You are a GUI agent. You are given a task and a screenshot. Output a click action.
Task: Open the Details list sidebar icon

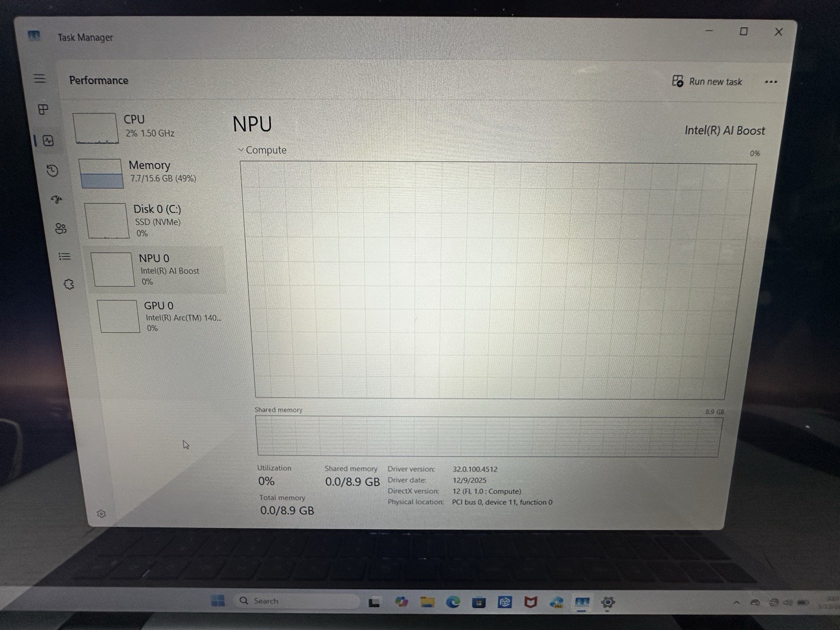click(65, 256)
